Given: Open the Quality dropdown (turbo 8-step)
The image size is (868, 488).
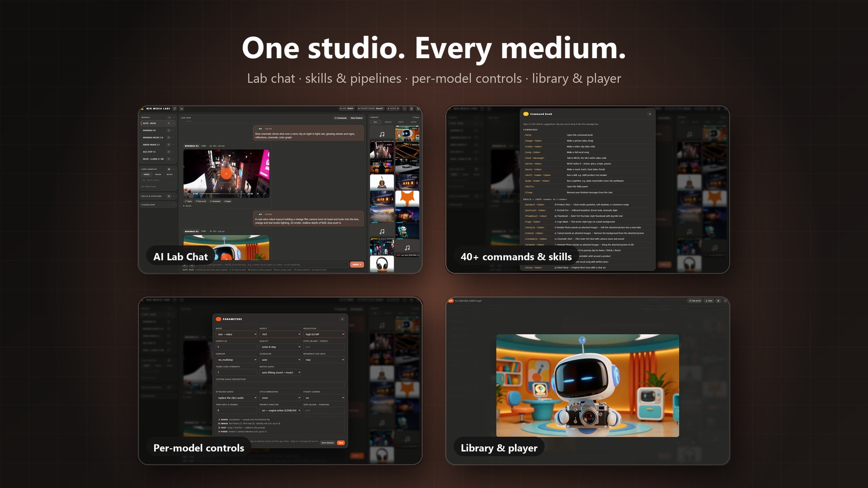Looking at the screenshot, I should 280,347.
